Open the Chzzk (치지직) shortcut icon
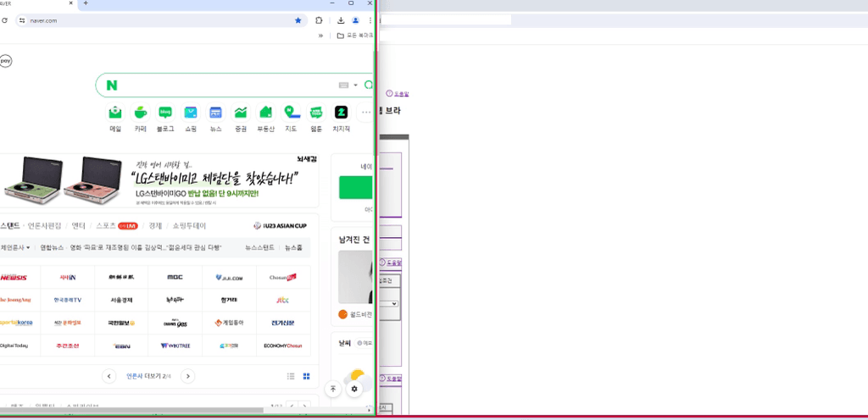868x420 pixels. point(341,113)
